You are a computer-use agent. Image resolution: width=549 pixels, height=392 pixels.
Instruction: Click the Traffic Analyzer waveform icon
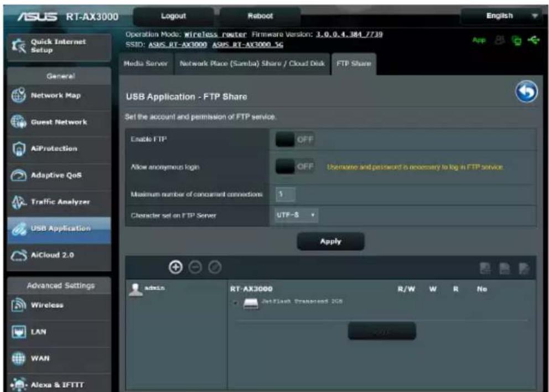(x=19, y=202)
